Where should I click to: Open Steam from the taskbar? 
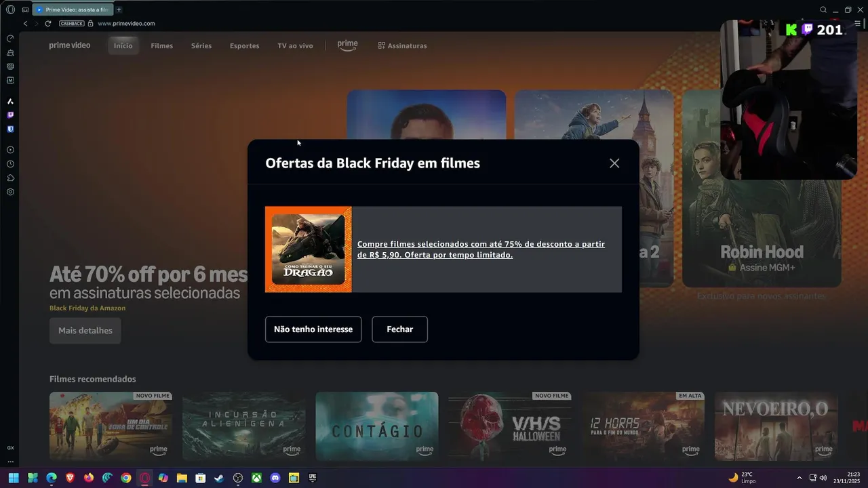219,478
